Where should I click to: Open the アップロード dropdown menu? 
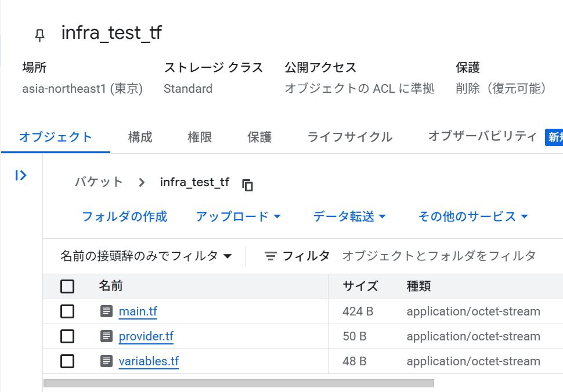click(239, 217)
